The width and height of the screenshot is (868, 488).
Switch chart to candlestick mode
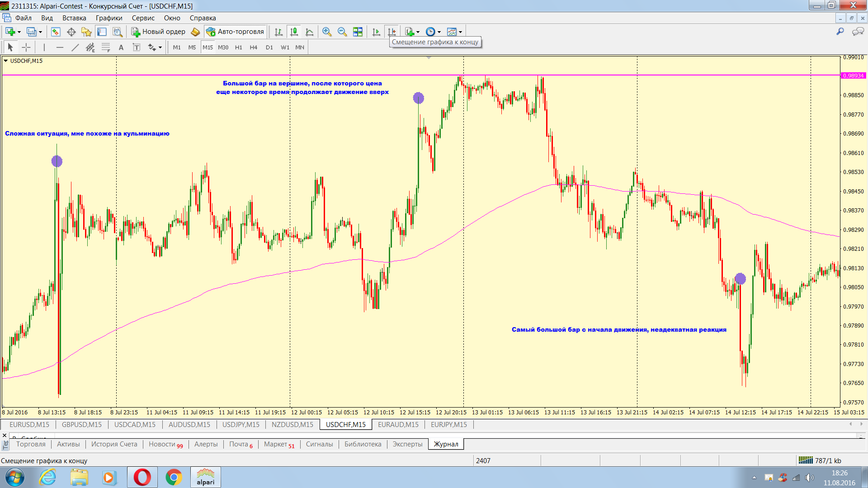(x=294, y=32)
